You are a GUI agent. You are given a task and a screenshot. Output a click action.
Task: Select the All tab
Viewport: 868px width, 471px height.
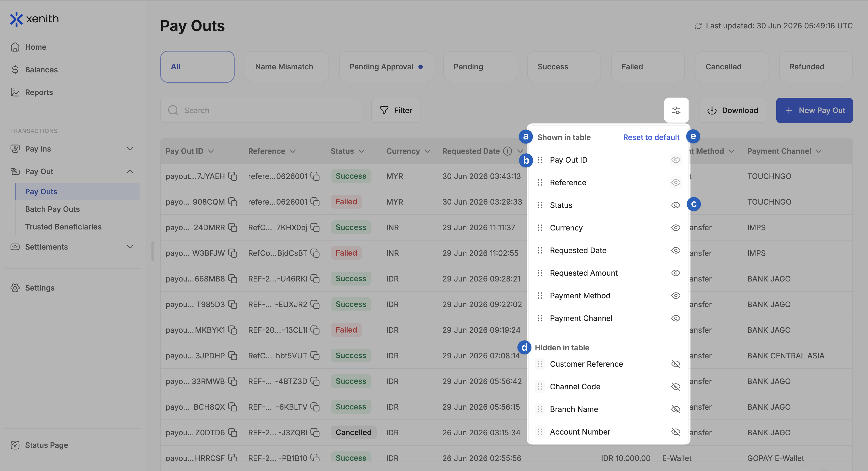pyautogui.click(x=197, y=67)
